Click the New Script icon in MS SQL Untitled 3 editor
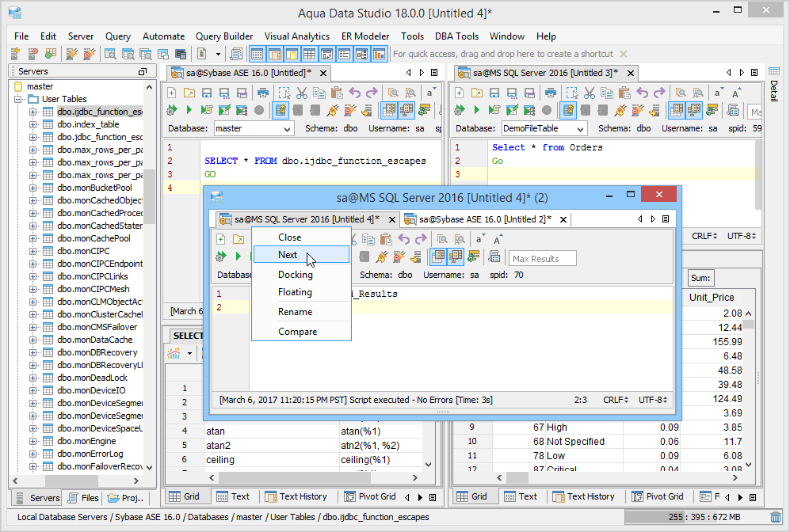 [459, 93]
